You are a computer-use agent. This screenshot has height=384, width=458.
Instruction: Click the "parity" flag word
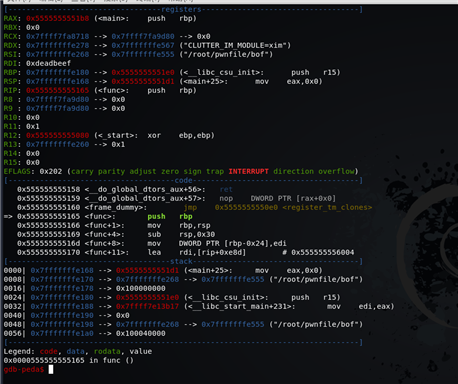point(111,171)
